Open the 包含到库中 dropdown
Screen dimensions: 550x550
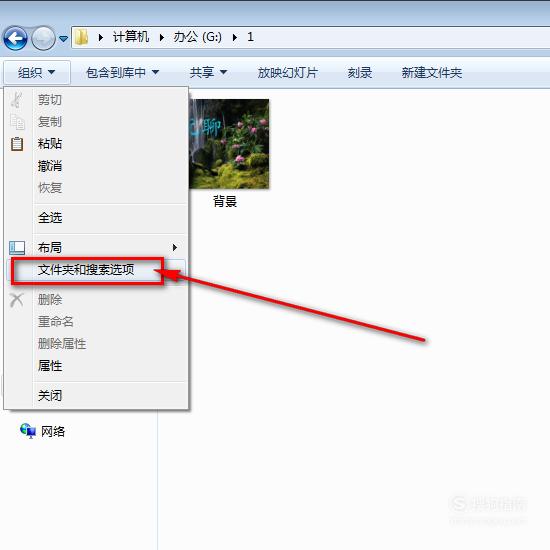[122, 73]
